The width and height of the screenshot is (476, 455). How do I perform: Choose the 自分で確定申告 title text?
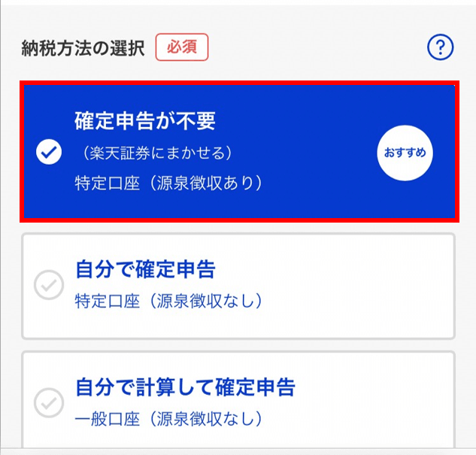point(145,269)
